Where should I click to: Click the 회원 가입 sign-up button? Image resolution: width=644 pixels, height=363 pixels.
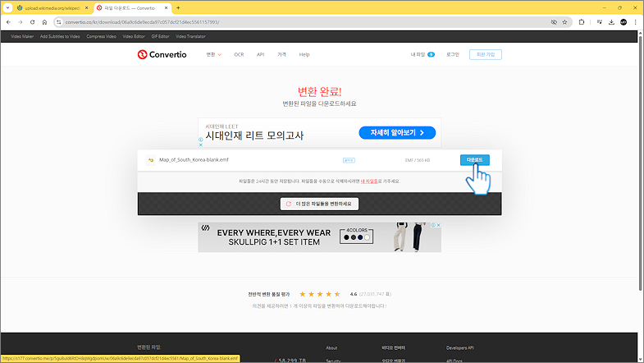pyautogui.click(x=486, y=54)
